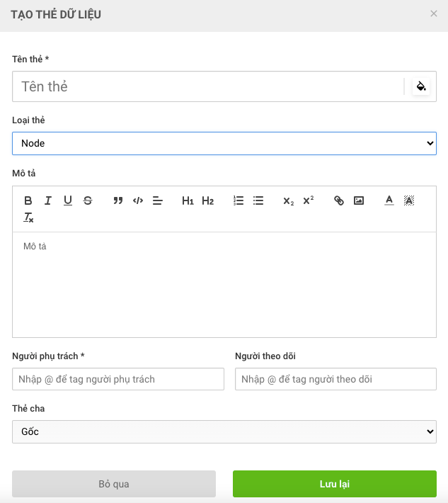Apply strikethrough formatting
Image resolution: width=448 pixels, height=503 pixels.
[88, 200]
